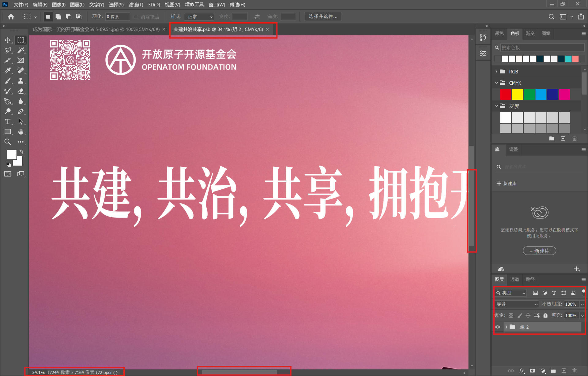Click the + 新建库 rounded button
588x376 pixels.
(539, 251)
